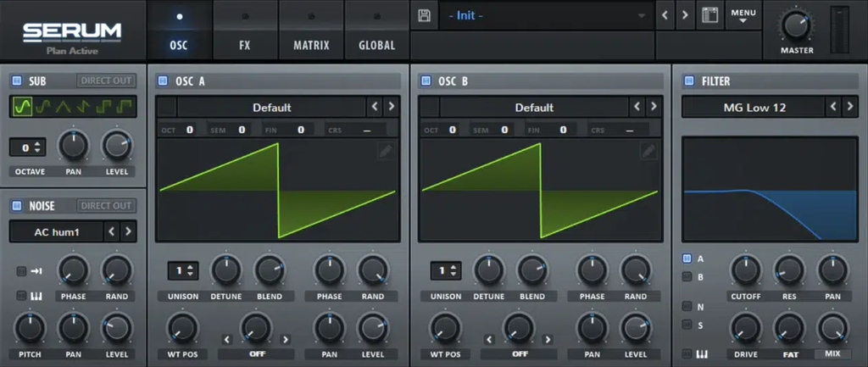Screen dimensions: 868x367
Task: Adjust OSC B UNISON voice stepper
Action: tap(445, 270)
